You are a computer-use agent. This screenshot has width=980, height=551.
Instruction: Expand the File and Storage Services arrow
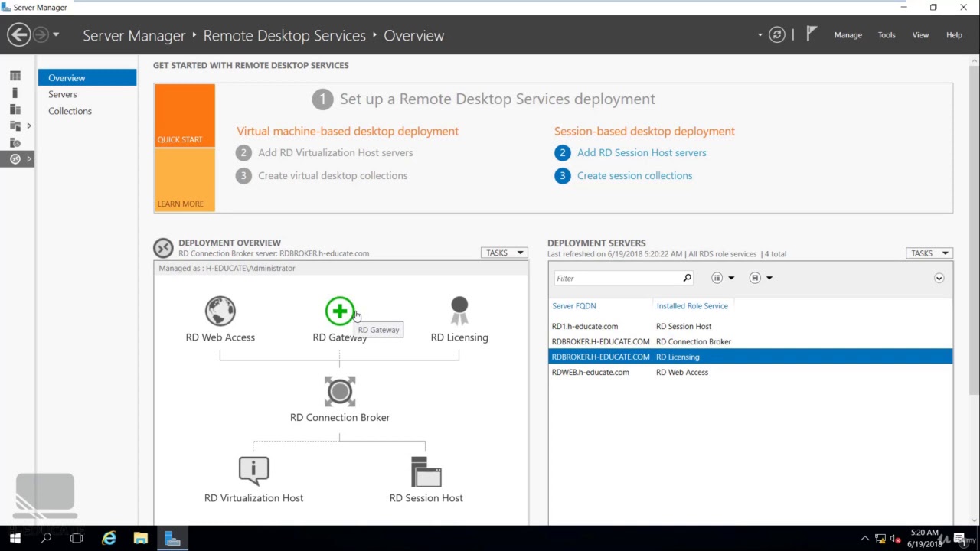[29, 126]
